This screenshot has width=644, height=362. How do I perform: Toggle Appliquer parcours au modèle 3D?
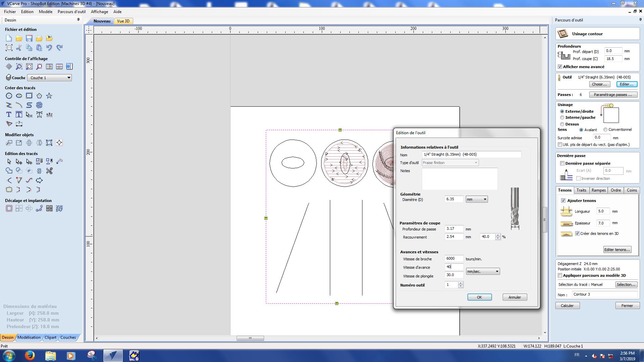click(x=560, y=275)
